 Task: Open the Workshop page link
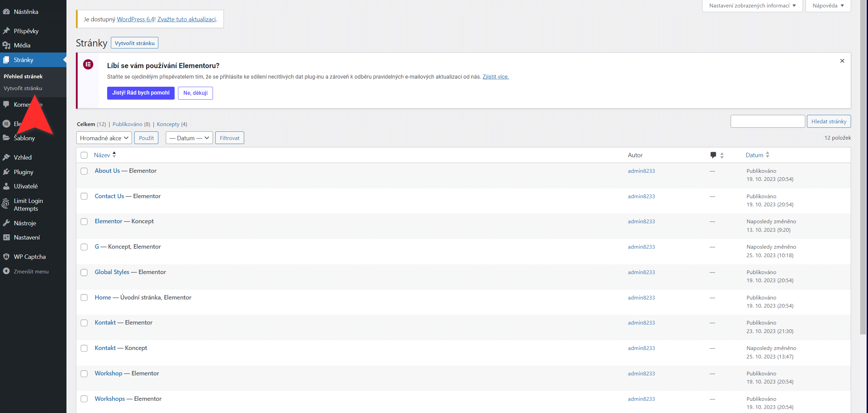[108, 373]
